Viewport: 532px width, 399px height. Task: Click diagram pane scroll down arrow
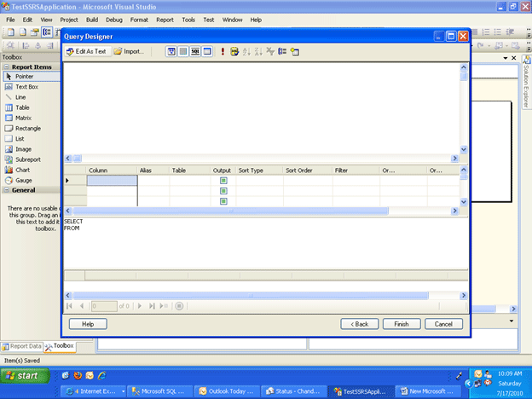point(464,149)
